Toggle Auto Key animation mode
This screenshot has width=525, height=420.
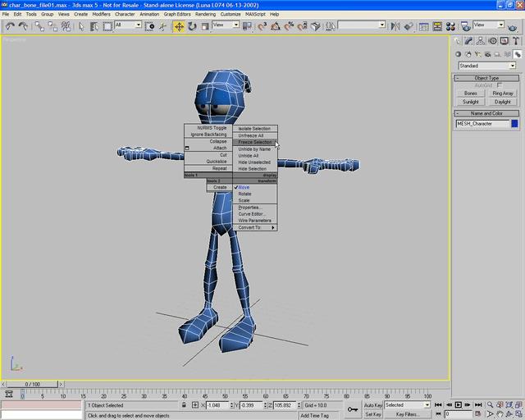[x=372, y=405]
